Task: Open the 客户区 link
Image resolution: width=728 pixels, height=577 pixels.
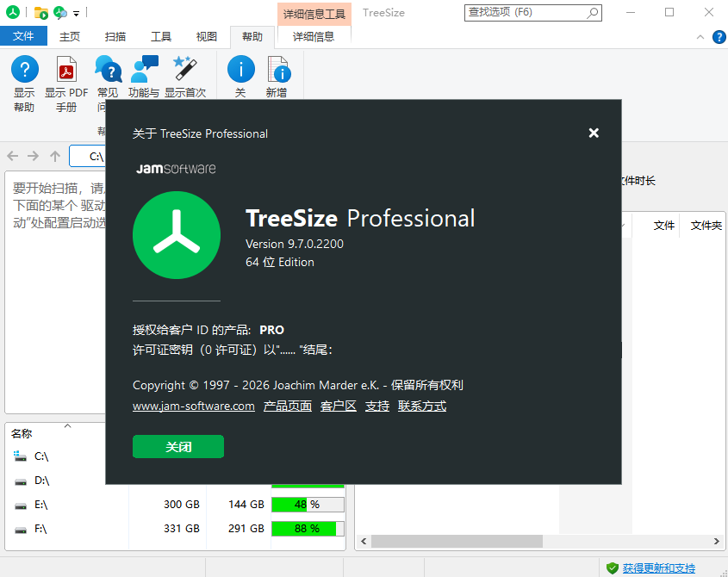Action: (339, 406)
